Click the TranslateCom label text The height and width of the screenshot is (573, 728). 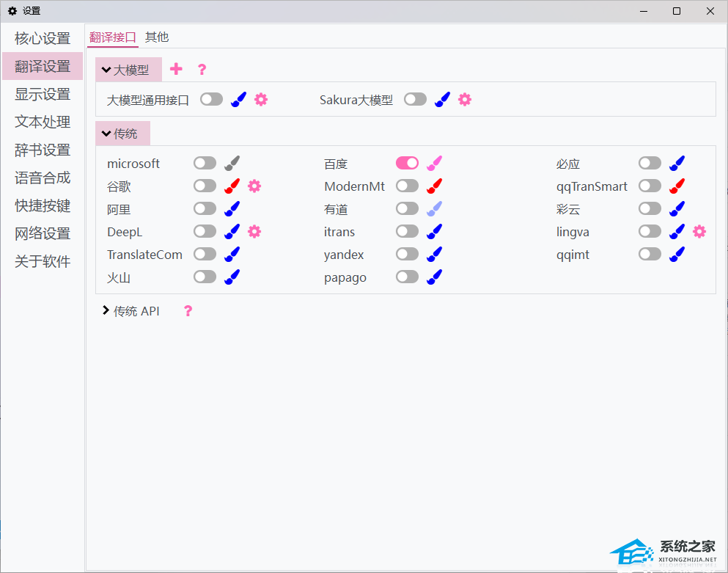pyautogui.click(x=144, y=255)
